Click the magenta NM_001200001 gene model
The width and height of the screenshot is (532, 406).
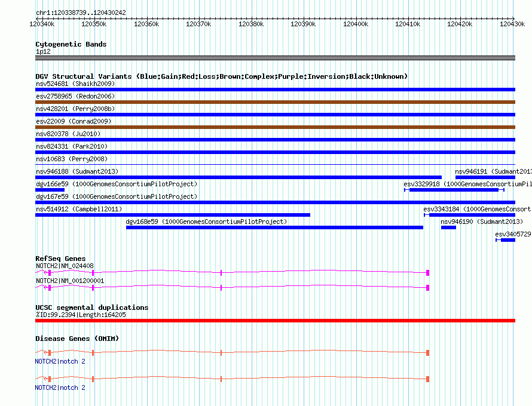click(x=233, y=287)
